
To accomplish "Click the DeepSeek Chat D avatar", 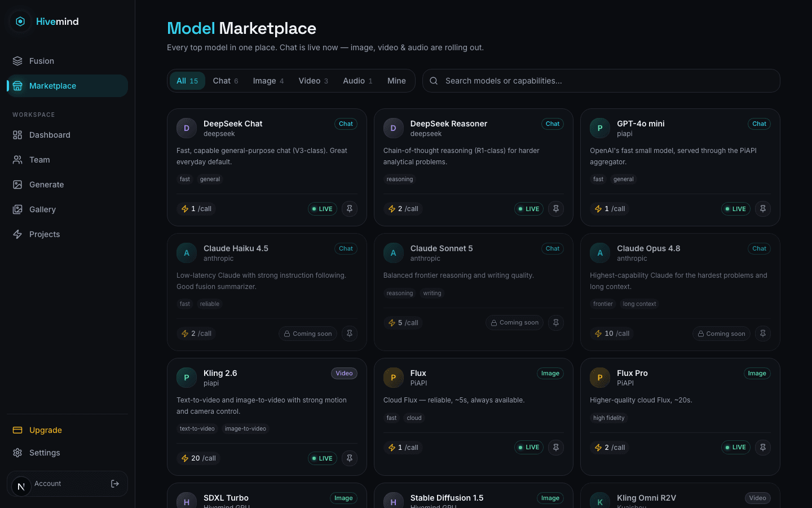I will coord(187,128).
